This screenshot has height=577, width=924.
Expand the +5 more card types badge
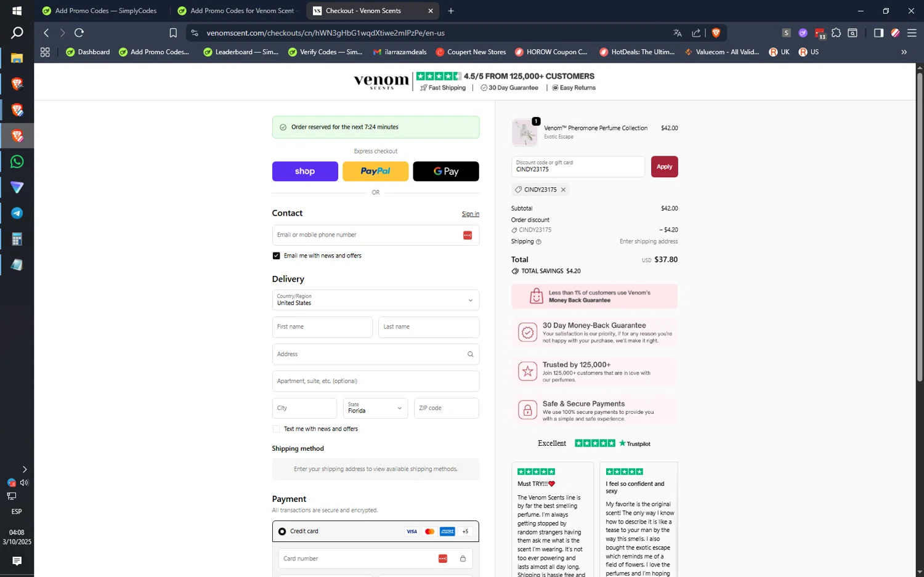(465, 531)
